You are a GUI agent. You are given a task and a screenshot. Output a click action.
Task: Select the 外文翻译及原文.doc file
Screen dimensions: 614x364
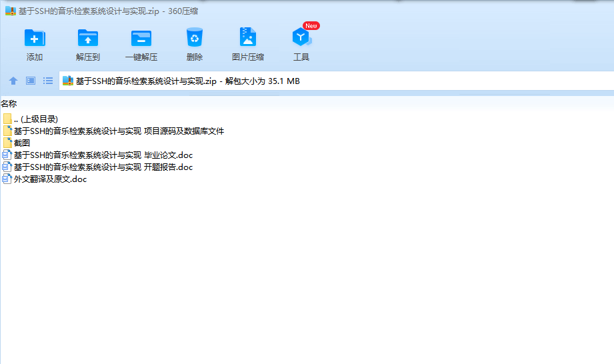tap(44, 179)
